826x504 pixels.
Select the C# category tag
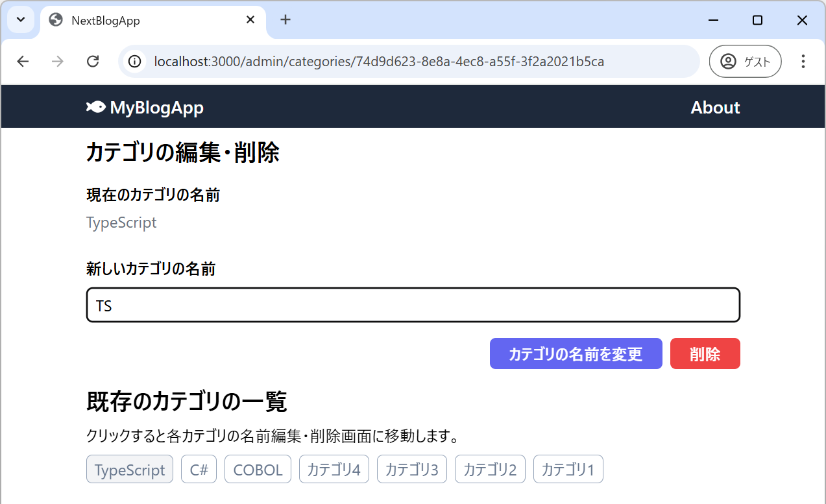[x=199, y=470]
